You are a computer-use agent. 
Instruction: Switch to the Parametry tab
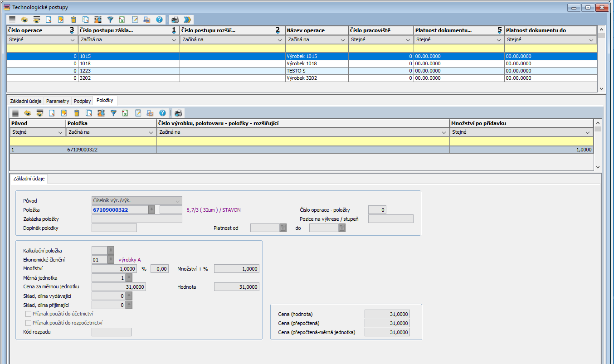click(58, 101)
